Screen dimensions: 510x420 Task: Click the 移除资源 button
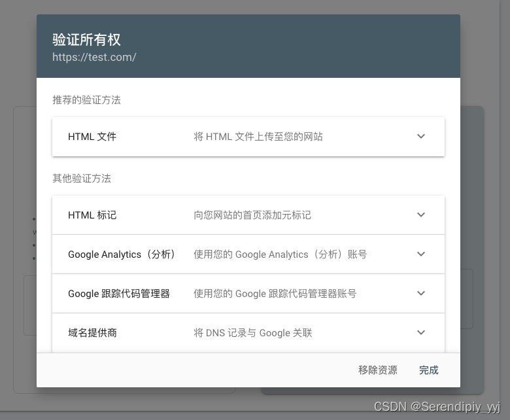pyautogui.click(x=378, y=370)
